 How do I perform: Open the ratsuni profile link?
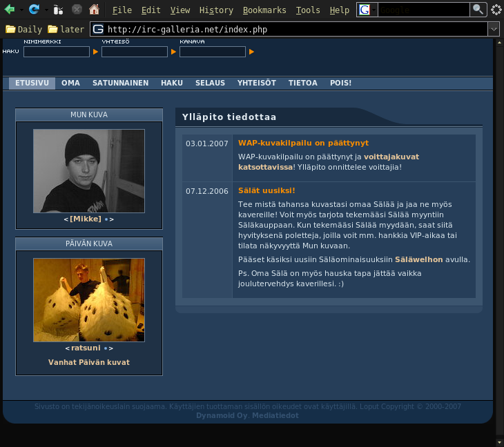pos(86,348)
